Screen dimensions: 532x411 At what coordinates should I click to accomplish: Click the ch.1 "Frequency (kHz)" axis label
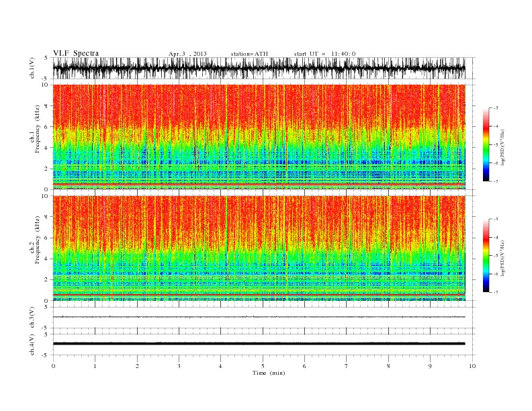[x=38, y=129]
